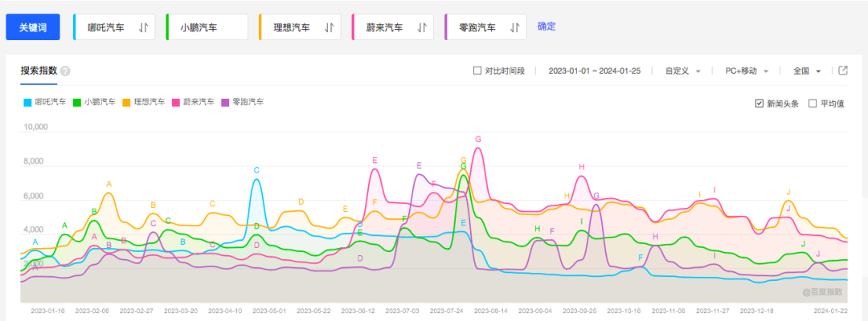Image resolution: width=868 pixels, height=321 pixels.
Task: Click the 确定 link
Action: click(547, 26)
